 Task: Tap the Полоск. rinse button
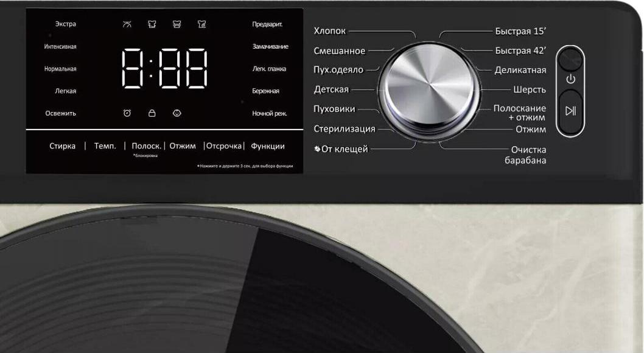click(x=146, y=146)
